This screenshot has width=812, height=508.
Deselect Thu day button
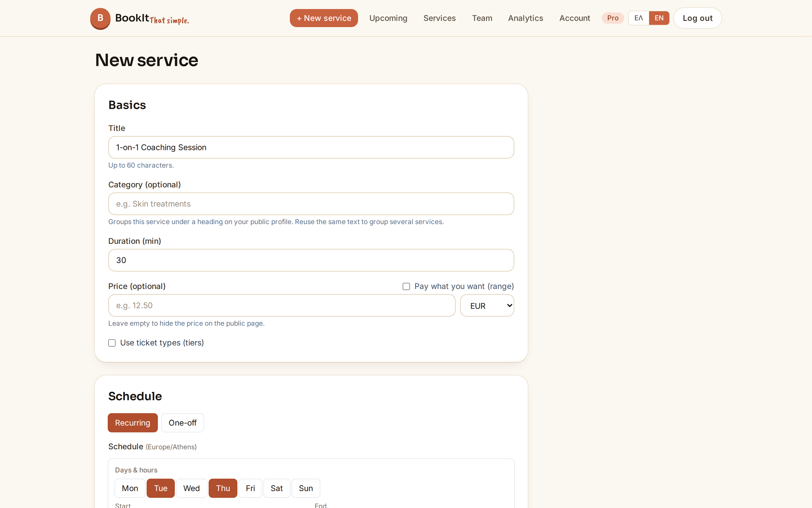223,488
